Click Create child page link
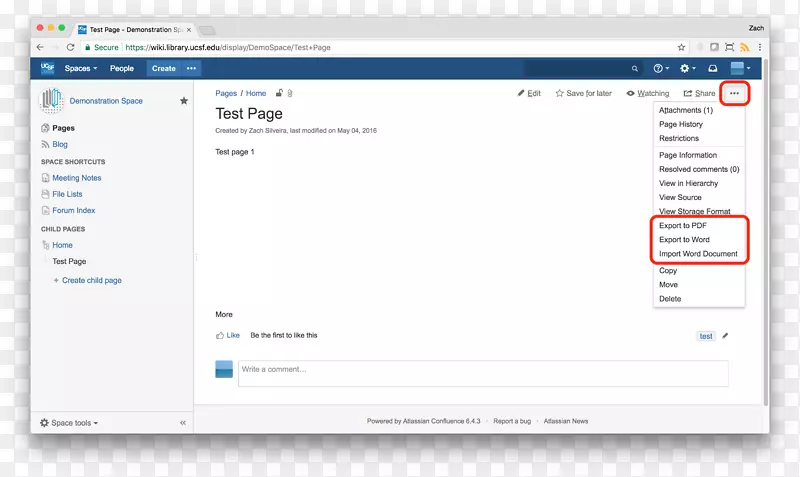This screenshot has height=477, width=800. tap(91, 281)
